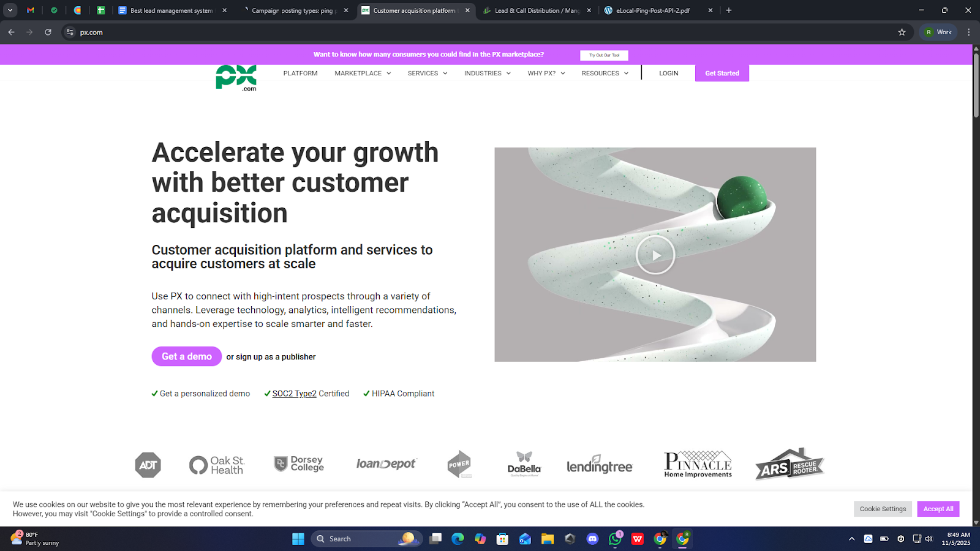Click the Try Out Our Tool button

604,55
